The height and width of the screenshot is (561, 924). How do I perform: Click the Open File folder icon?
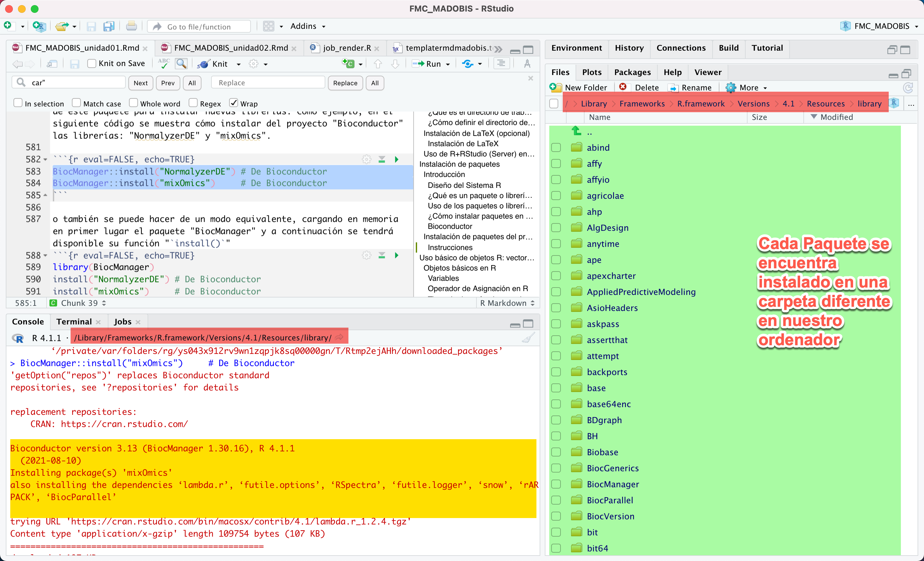pyautogui.click(x=62, y=26)
